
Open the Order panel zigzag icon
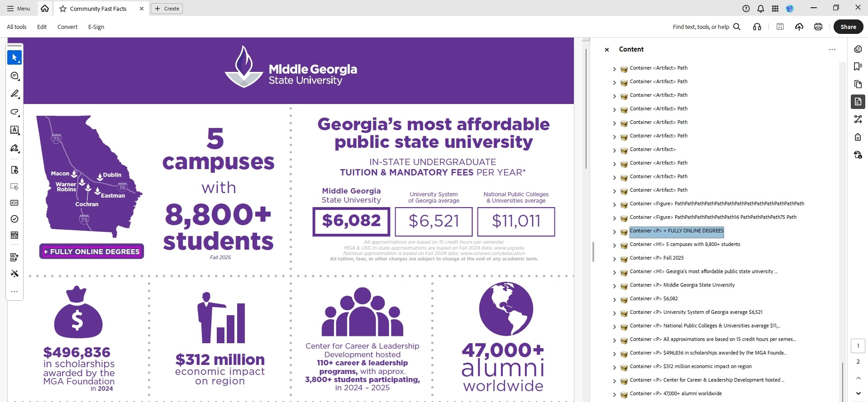[858, 119]
